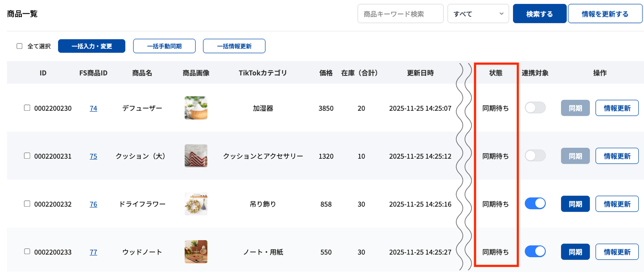The height and width of the screenshot is (272, 644).
Task: Check the checkbox for ID 0002200230
Action: pyautogui.click(x=27, y=108)
